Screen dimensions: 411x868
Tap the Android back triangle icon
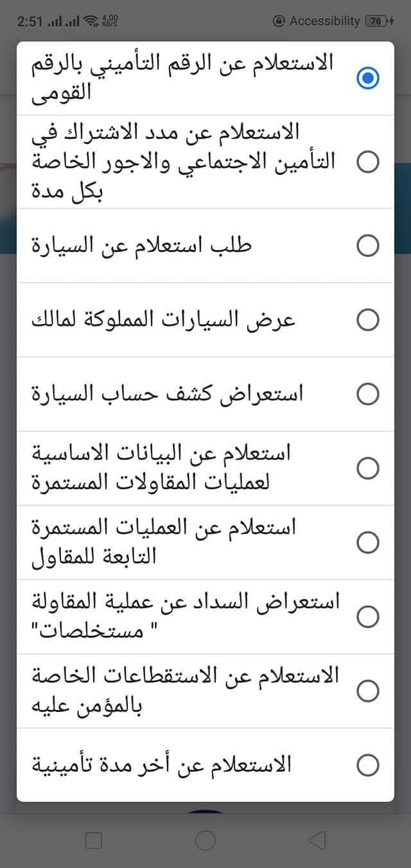317,840
